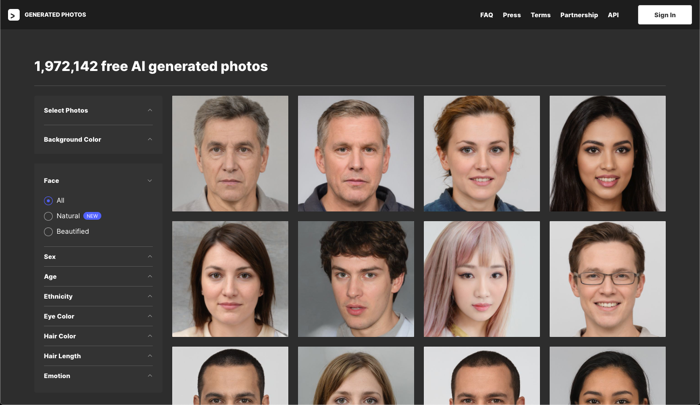Click the Sign In button
Viewport: 700px width, 405px height.
665,15
